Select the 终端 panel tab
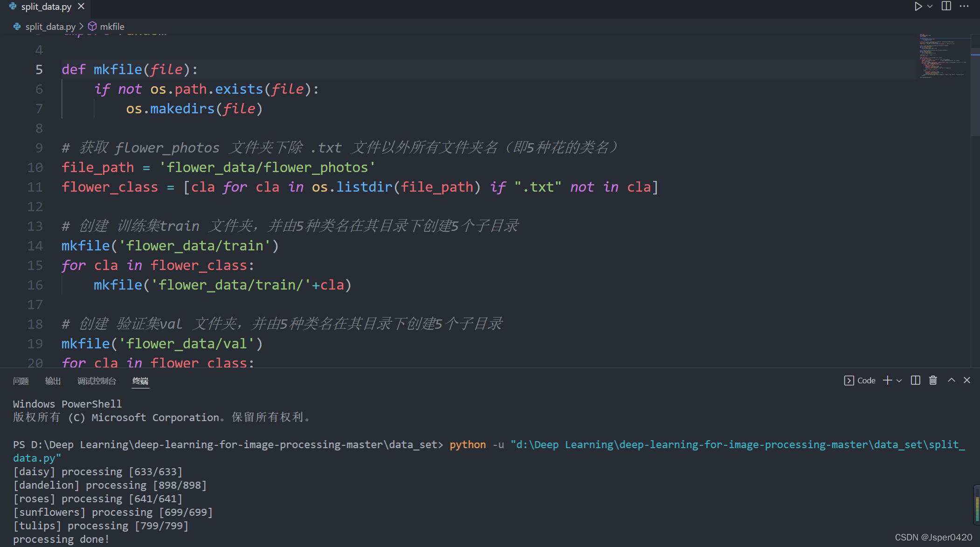This screenshot has height=547, width=980. [140, 381]
